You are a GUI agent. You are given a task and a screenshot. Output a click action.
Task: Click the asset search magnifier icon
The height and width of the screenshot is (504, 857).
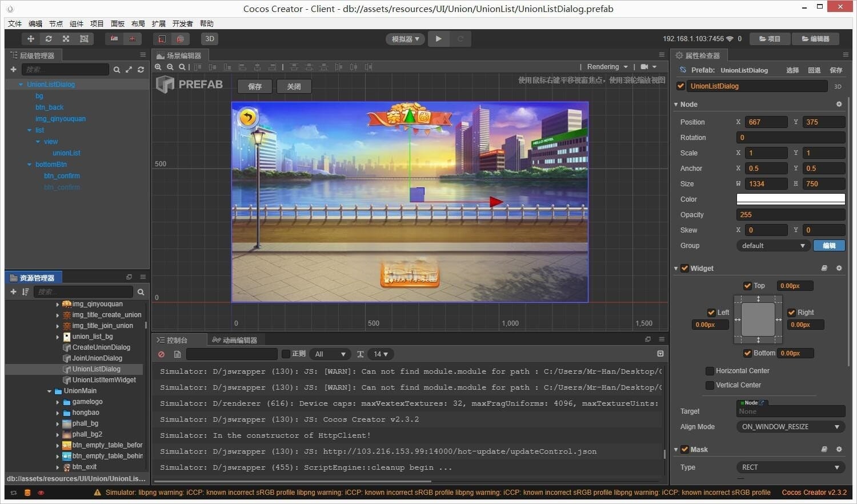(141, 292)
